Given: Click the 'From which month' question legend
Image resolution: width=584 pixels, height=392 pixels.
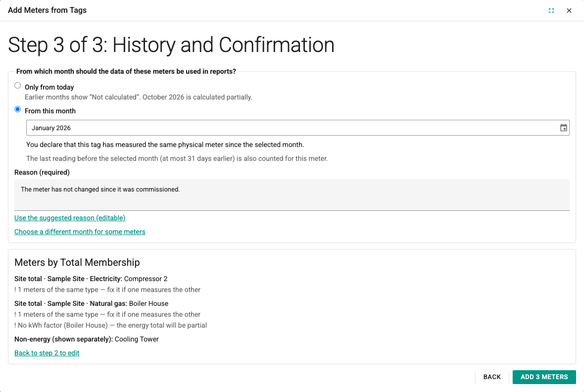Looking at the screenshot, I should 126,72.
